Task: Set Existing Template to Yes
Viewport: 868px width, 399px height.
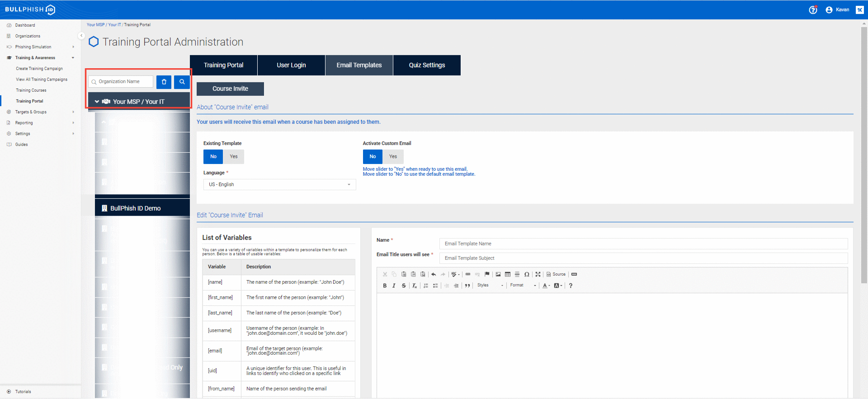Action: pos(233,157)
